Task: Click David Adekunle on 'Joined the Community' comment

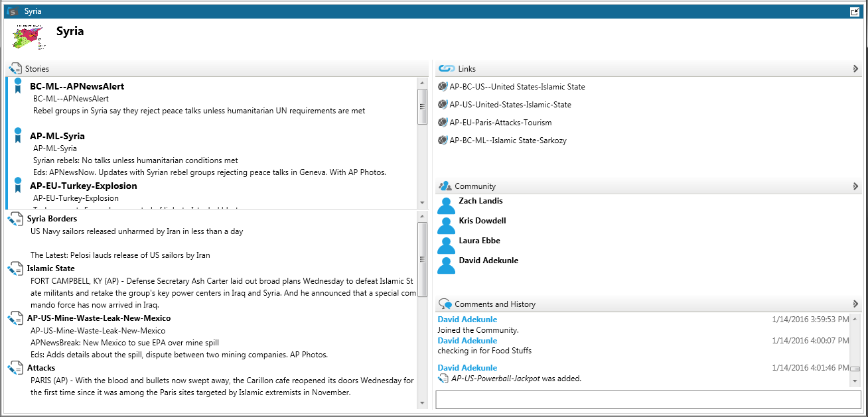Action: click(467, 320)
